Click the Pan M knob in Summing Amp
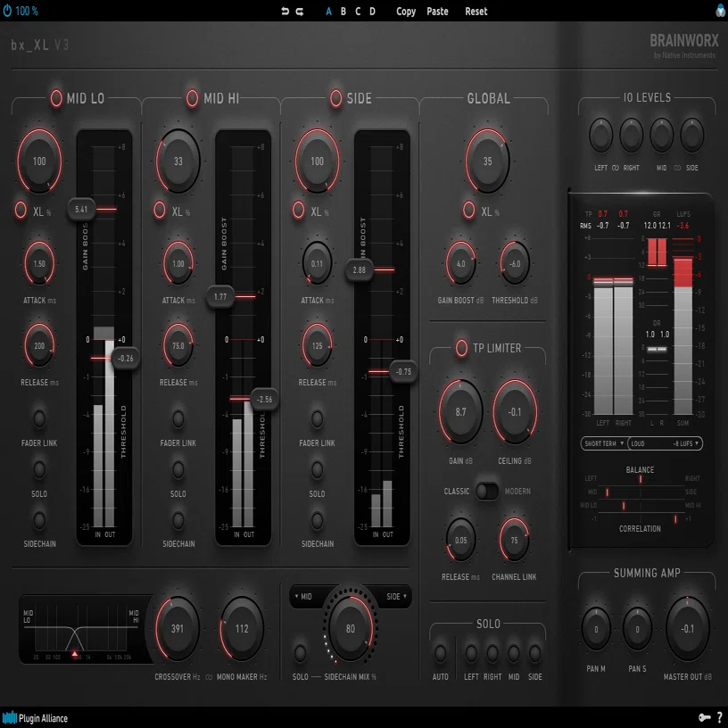The width and height of the screenshot is (728, 728). [x=596, y=629]
